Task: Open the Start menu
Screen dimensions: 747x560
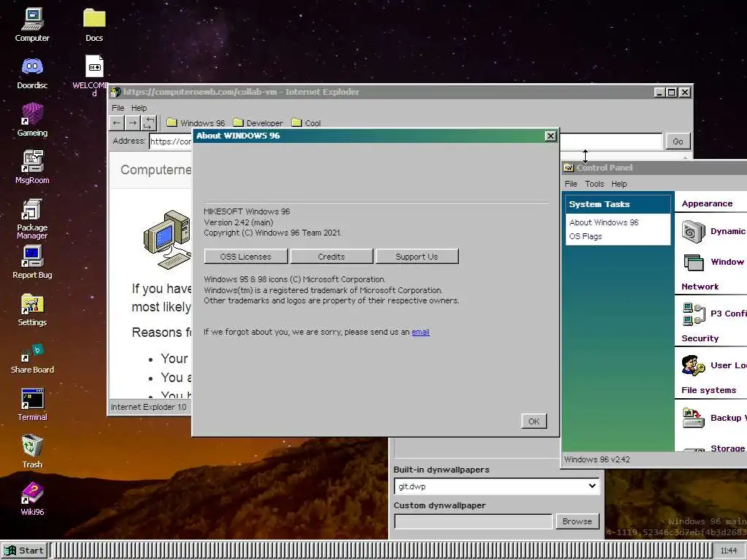Action: [24, 551]
